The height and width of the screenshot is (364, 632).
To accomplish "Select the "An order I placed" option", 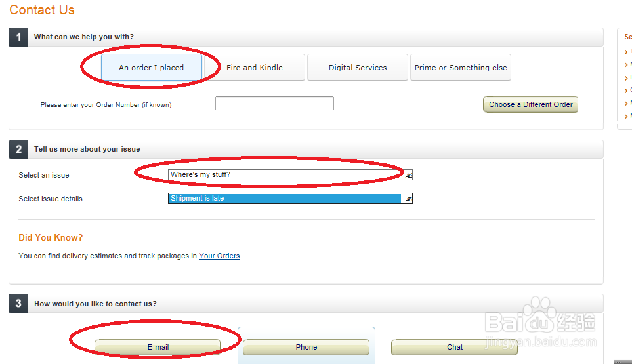I will click(x=152, y=68).
